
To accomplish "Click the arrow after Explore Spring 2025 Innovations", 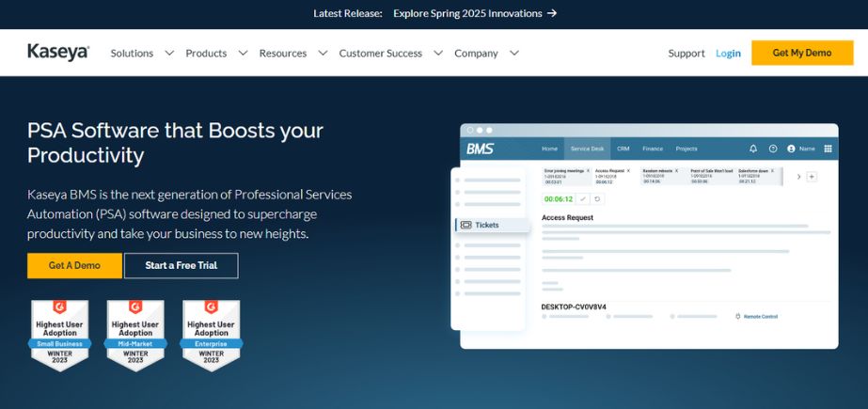I will [551, 13].
